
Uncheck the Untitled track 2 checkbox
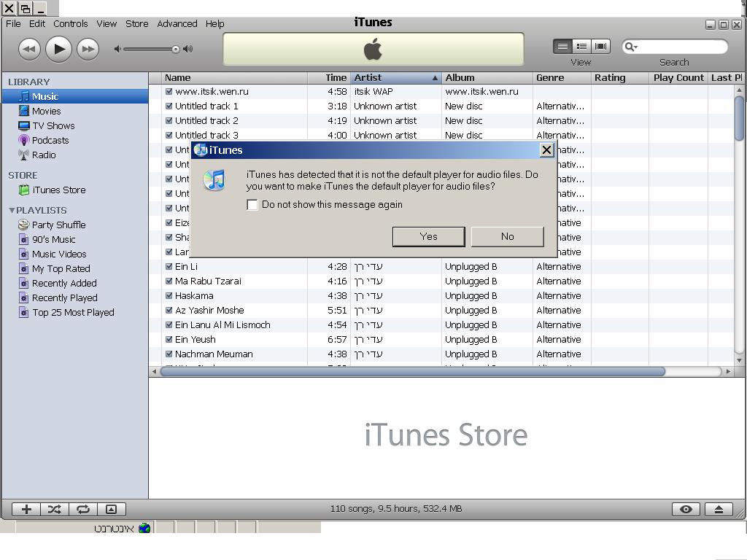click(x=169, y=120)
